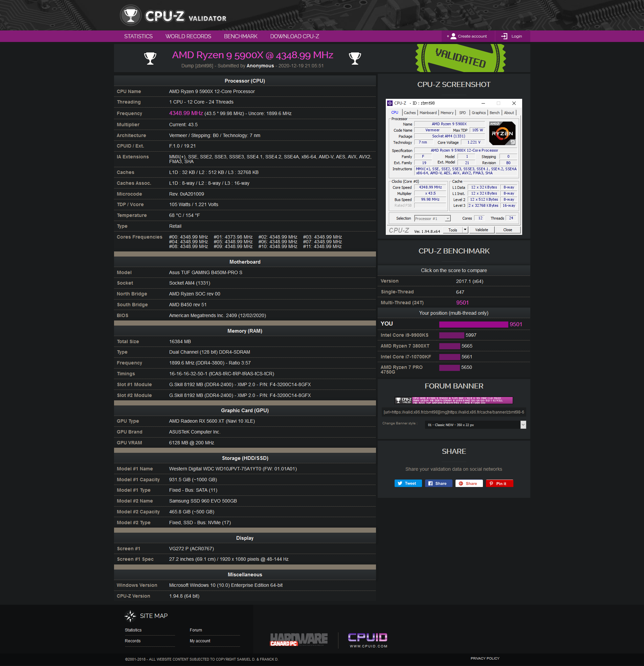The image size is (644, 666).
Task: Open the STATISTICS menu
Action: coord(138,36)
